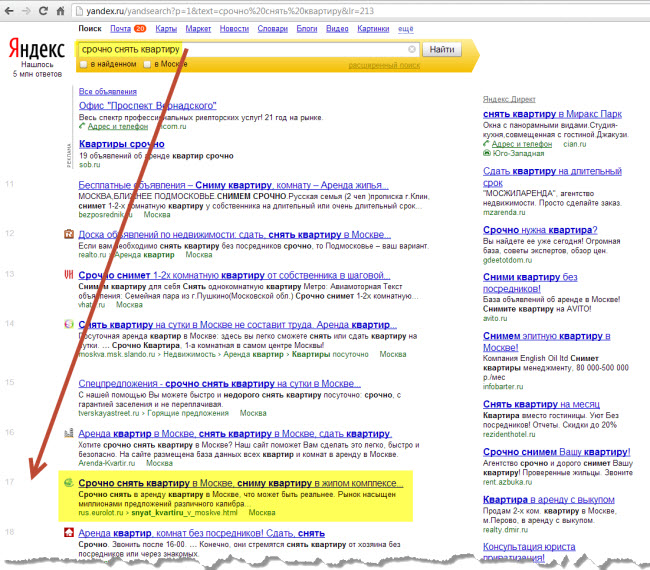
Task: Open the 'Все объявления' link
Action: pyautogui.click(x=108, y=92)
